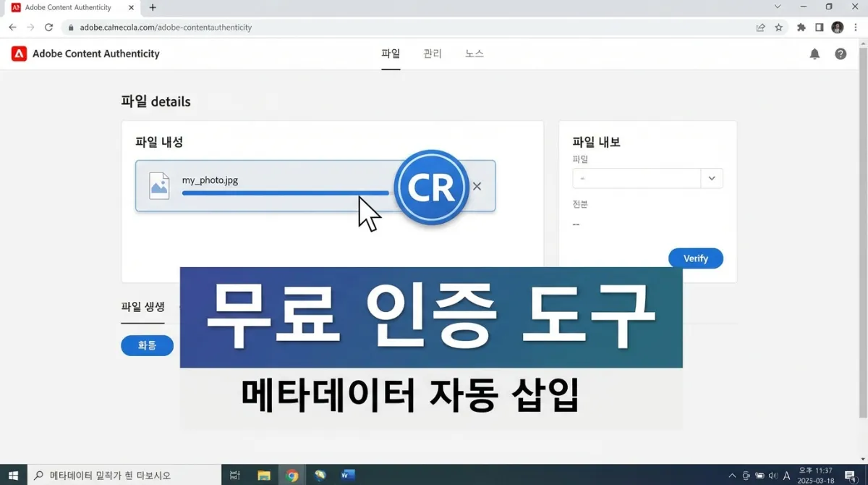Open the 파일 dropdown in the 파일 내보 panel

coord(711,178)
